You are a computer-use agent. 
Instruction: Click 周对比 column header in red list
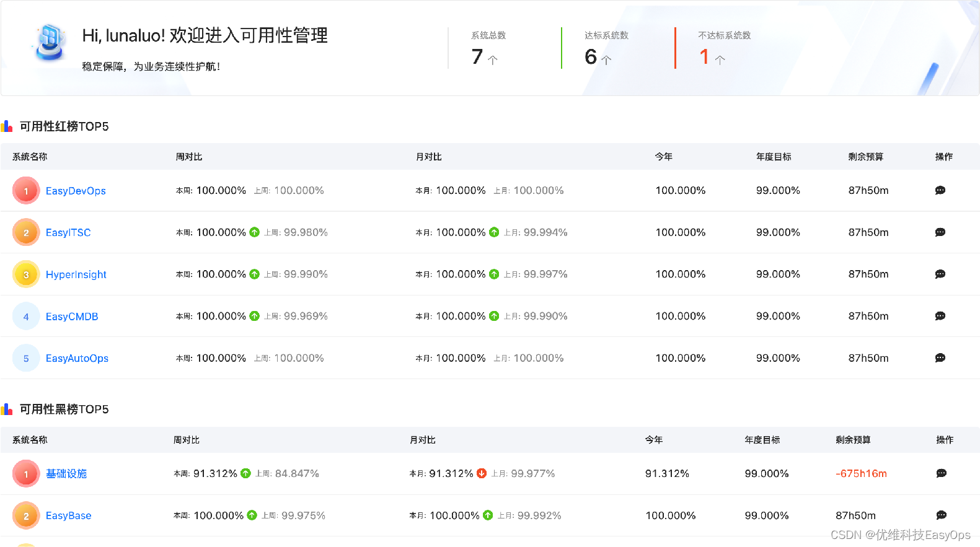tap(189, 157)
